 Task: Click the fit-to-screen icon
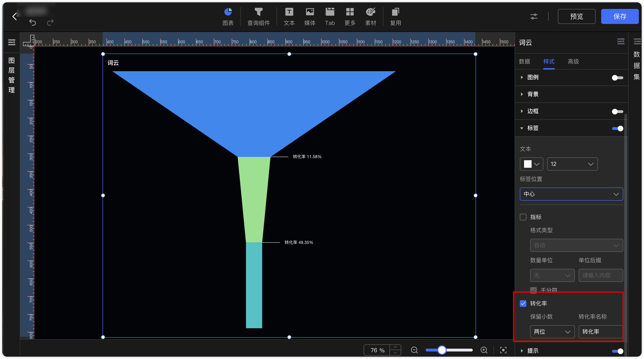(503, 350)
